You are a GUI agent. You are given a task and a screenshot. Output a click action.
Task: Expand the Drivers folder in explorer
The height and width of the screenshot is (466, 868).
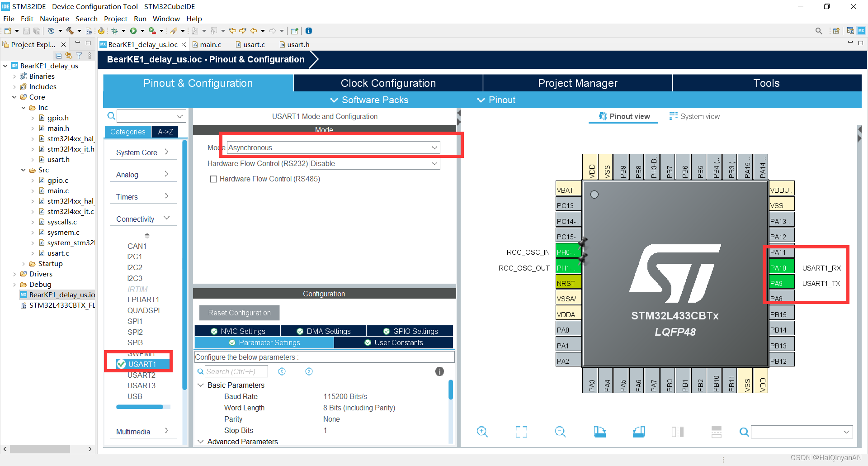[14, 274]
